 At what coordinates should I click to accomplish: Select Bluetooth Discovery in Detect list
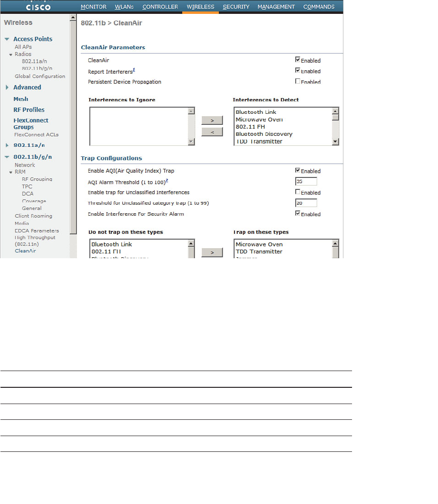coord(264,134)
